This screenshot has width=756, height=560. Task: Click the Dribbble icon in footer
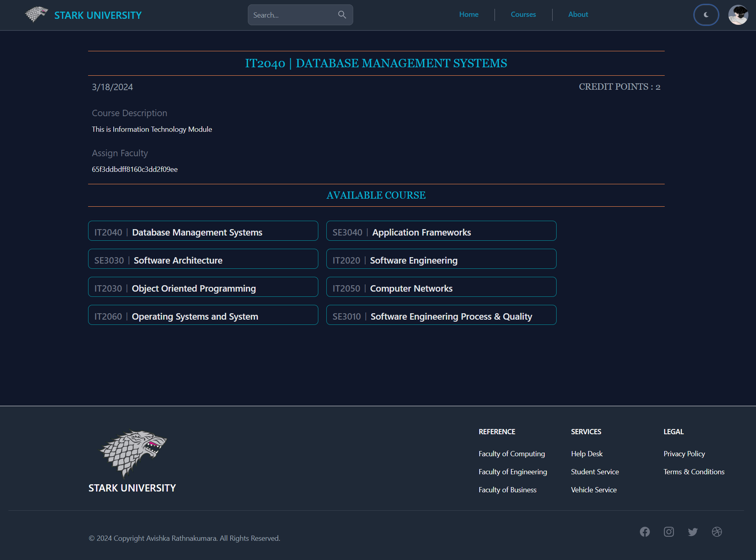click(717, 532)
